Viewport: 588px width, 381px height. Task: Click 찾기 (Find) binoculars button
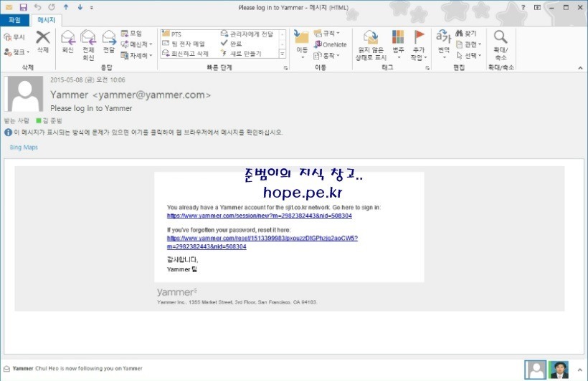coord(466,34)
